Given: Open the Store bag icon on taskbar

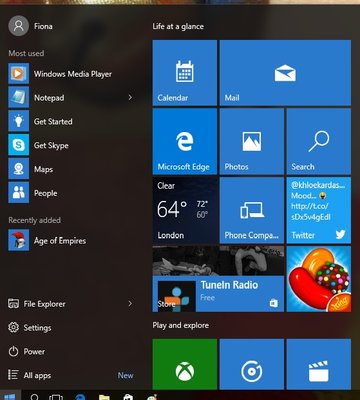Looking at the screenshot, I should pos(128,397).
